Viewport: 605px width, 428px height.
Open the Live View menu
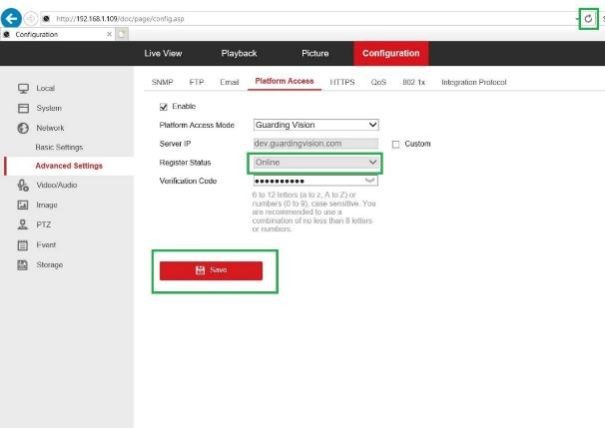tap(163, 53)
